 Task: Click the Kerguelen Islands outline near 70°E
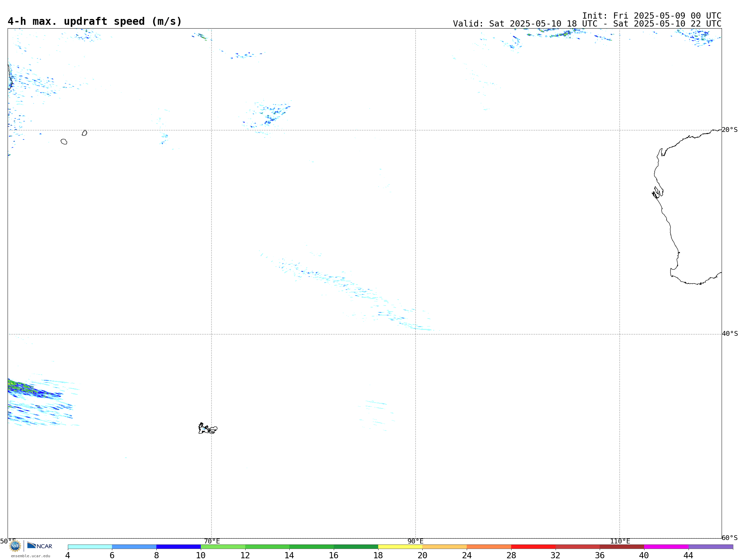(x=208, y=428)
